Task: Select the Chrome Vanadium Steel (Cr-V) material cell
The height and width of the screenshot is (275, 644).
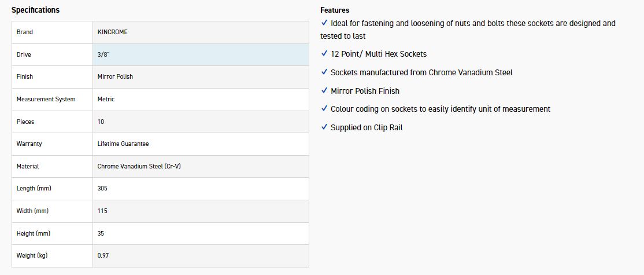Action: (x=140, y=166)
